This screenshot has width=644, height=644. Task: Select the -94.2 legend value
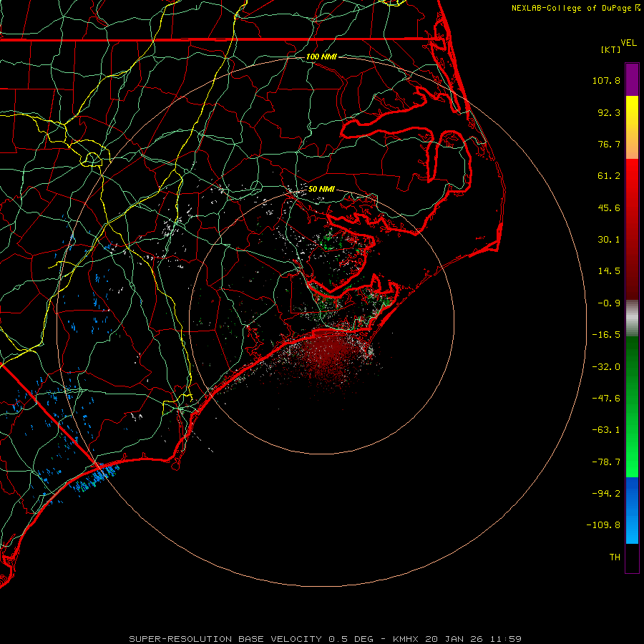[x=606, y=494]
